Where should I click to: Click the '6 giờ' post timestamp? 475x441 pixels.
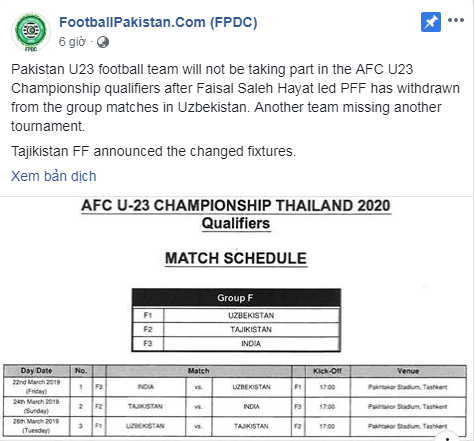click(x=72, y=42)
